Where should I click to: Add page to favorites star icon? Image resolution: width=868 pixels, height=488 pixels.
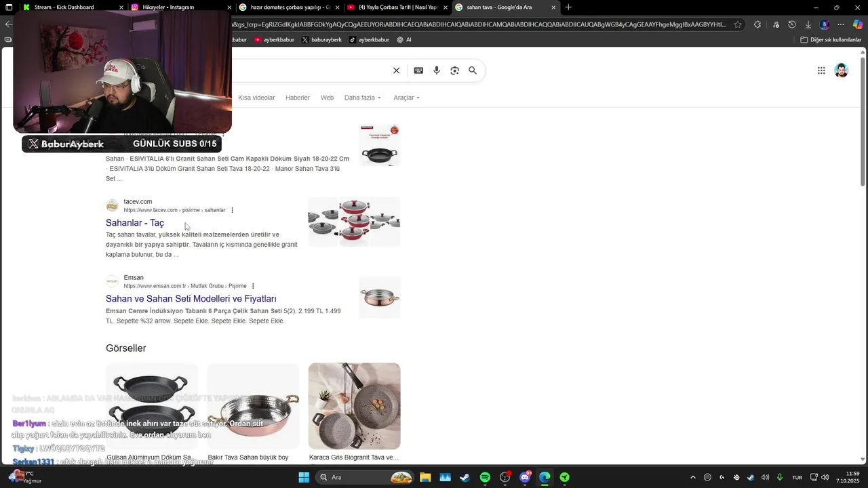738,24
